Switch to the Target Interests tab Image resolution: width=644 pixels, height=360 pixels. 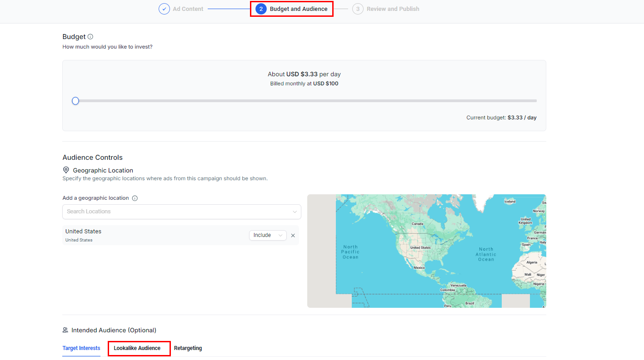(81, 348)
